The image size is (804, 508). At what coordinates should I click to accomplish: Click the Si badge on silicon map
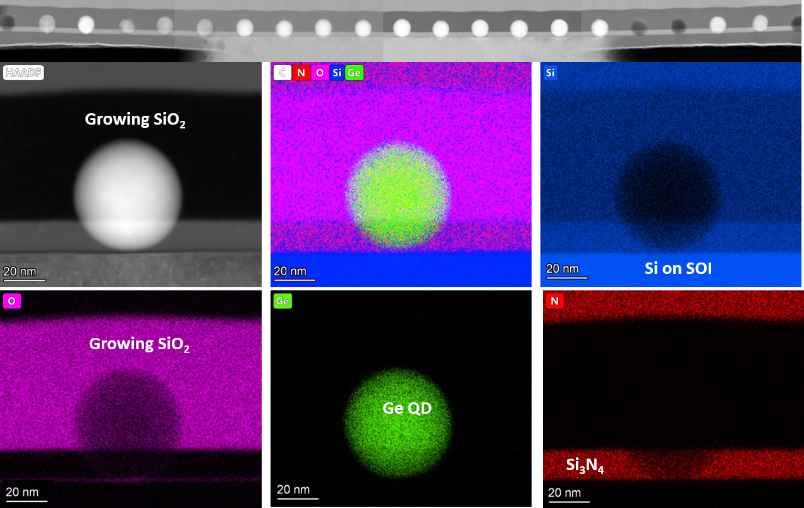pyautogui.click(x=551, y=73)
